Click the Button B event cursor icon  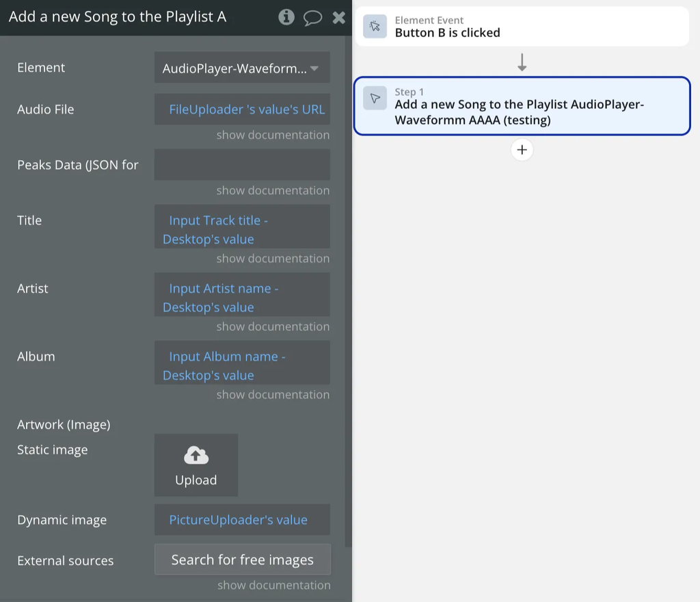pyautogui.click(x=375, y=27)
